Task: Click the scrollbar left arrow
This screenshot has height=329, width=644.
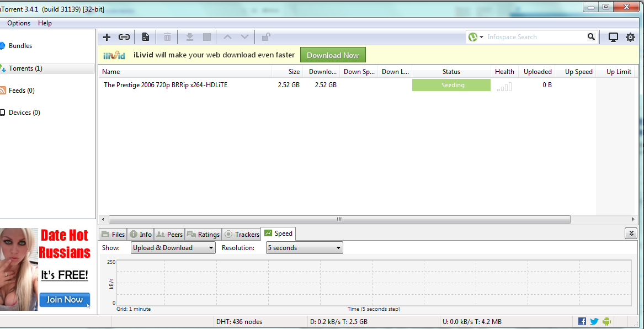Action: [x=103, y=219]
